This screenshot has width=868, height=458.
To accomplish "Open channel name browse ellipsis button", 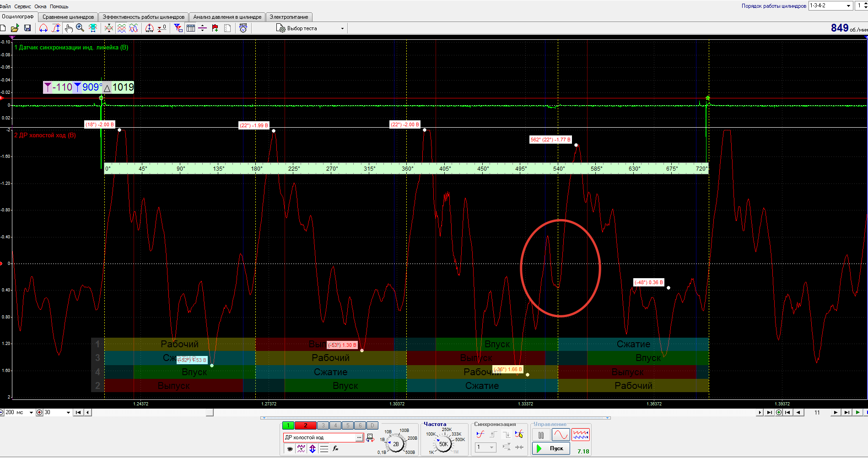I will 360,437.
